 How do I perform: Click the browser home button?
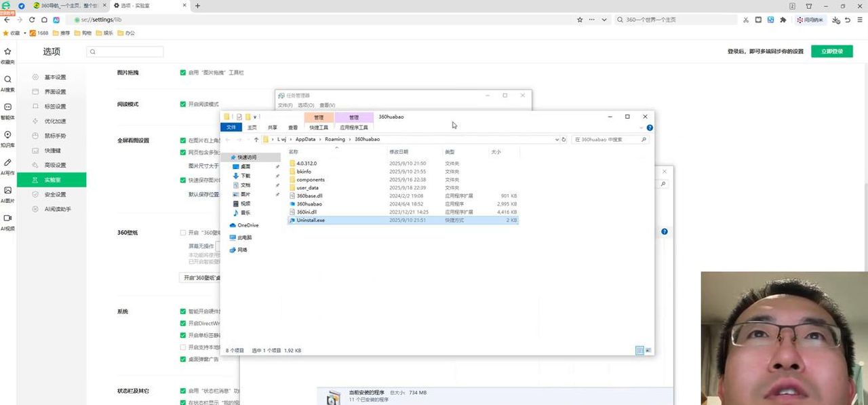pyautogui.click(x=43, y=20)
